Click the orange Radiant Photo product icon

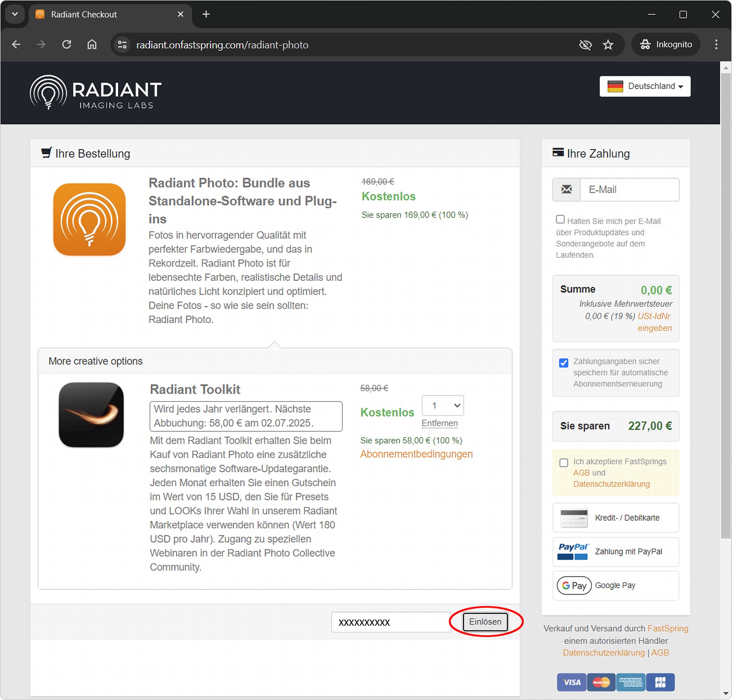point(90,219)
